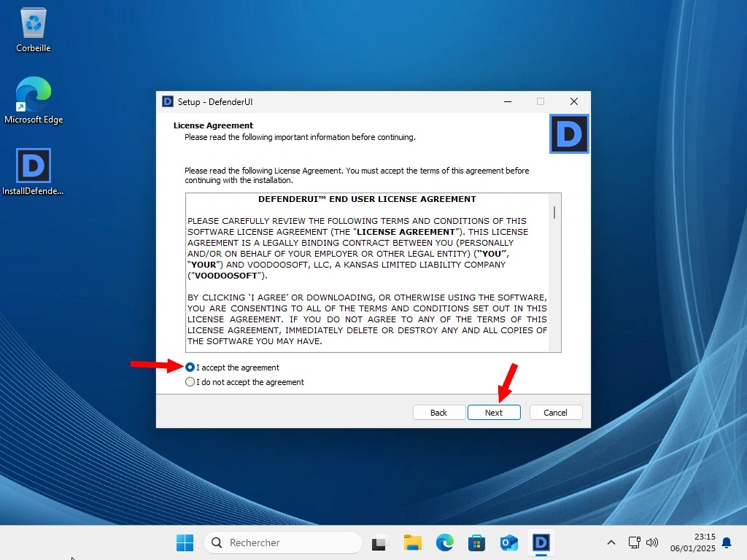747x560 pixels.
Task: Select the InstallDefenderUI desktop file
Action: click(33, 172)
